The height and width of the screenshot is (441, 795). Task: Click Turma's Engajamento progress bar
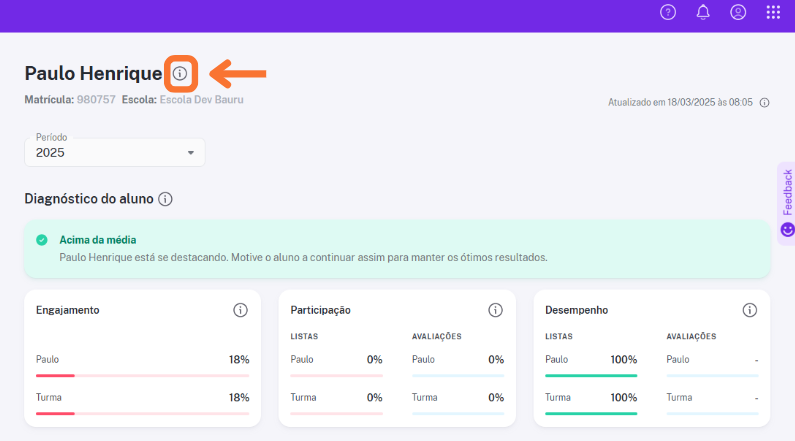click(x=142, y=413)
